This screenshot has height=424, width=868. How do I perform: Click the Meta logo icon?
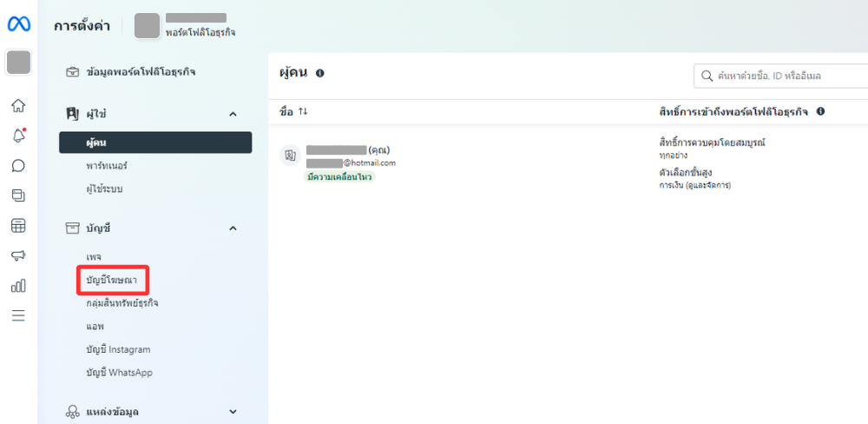pos(19,25)
